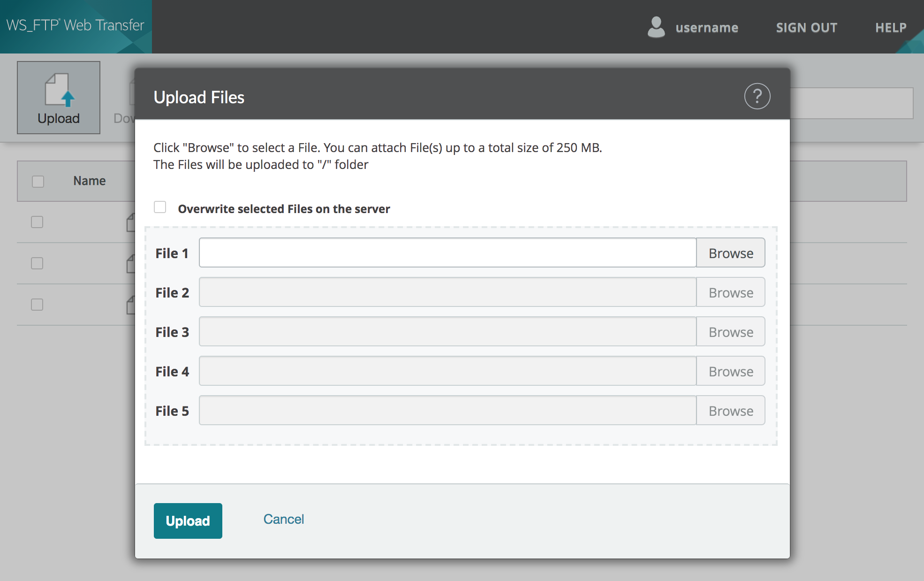Click Cancel to close the dialog

pos(283,519)
